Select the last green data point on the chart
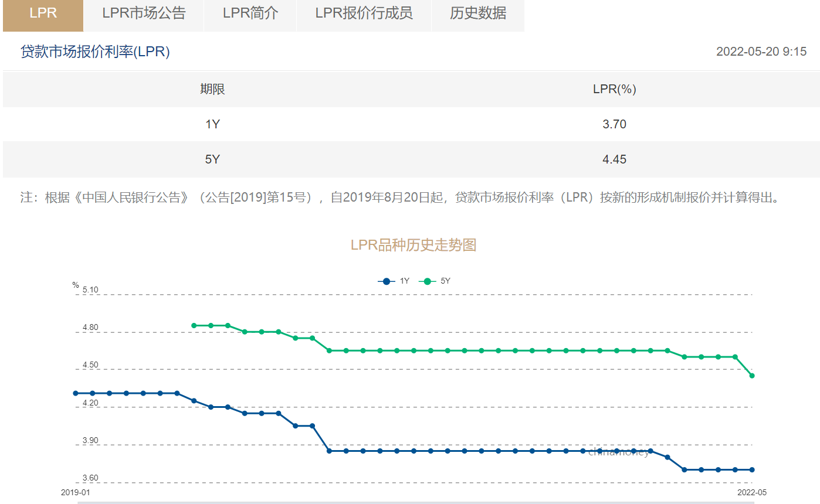The image size is (820, 504). coord(753,375)
